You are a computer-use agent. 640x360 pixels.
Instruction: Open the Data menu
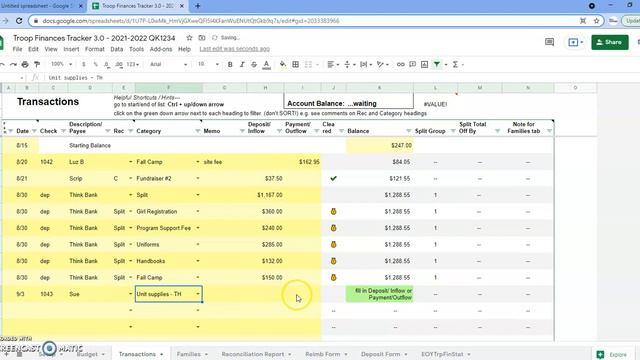116,49
